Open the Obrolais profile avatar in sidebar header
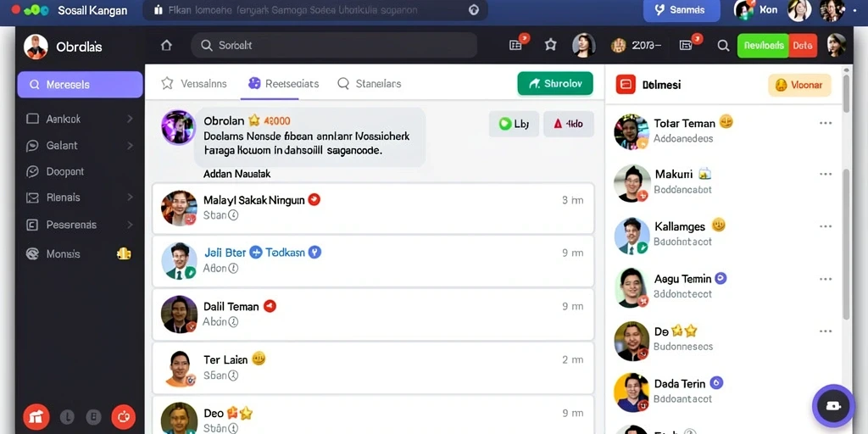The height and width of the screenshot is (434, 868). pyautogui.click(x=36, y=47)
